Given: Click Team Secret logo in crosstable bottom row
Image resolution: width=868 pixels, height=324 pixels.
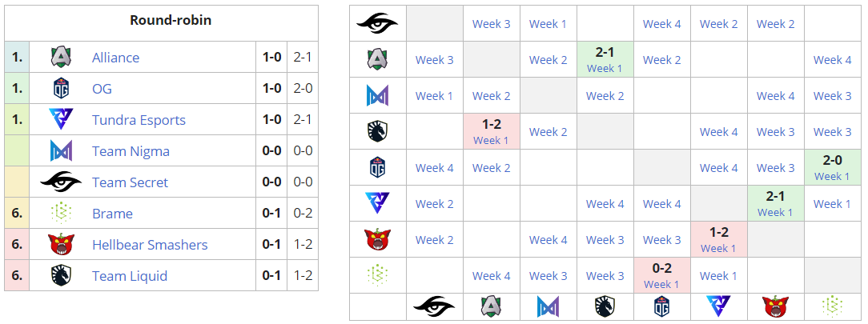Looking at the screenshot, I should click(x=434, y=306).
